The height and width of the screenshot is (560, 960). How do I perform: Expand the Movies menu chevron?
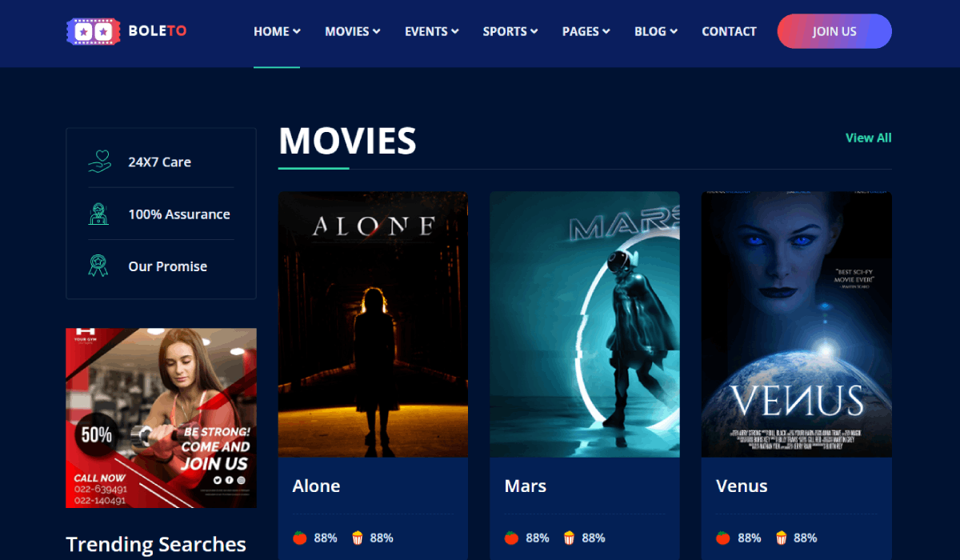click(x=377, y=32)
